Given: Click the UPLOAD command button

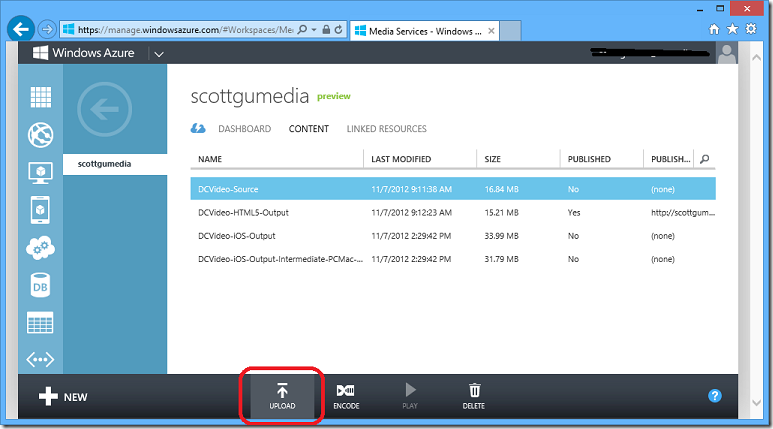Looking at the screenshot, I should 282,396.
